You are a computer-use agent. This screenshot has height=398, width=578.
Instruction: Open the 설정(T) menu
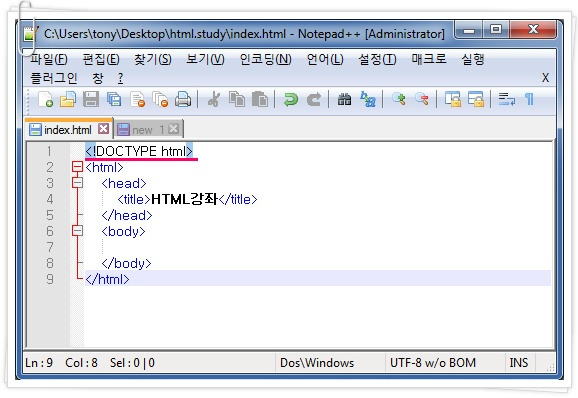[377, 59]
